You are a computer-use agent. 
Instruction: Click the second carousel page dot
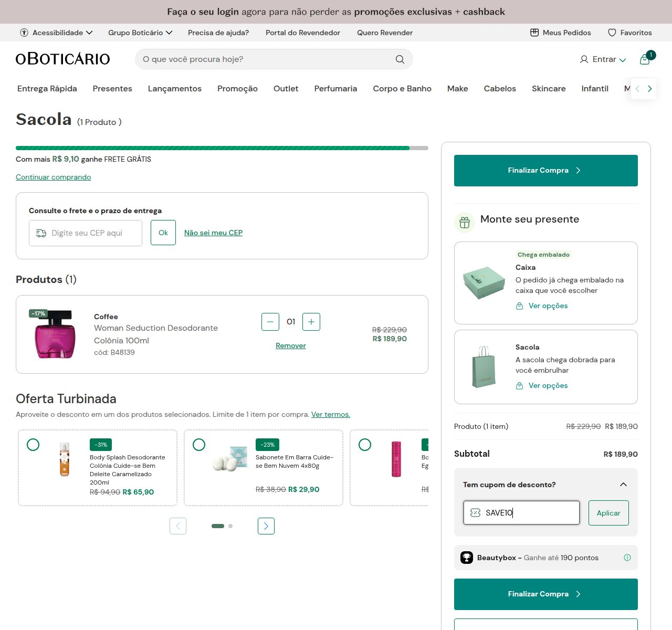click(230, 526)
